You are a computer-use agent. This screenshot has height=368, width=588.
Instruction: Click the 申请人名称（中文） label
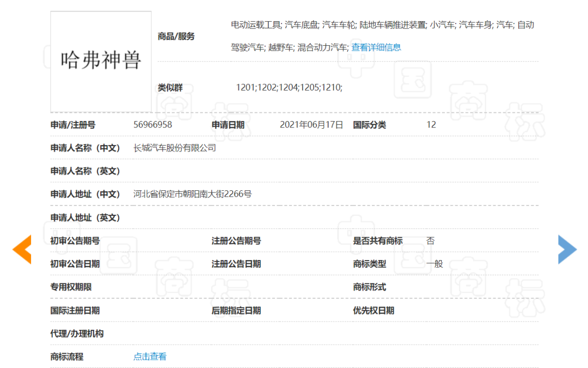coord(85,148)
